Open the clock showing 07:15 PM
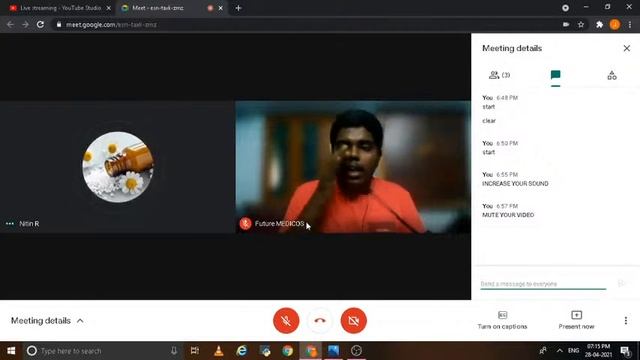Image resolution: width=640 pixels, height=360 pixels. (x=598, y=351)
